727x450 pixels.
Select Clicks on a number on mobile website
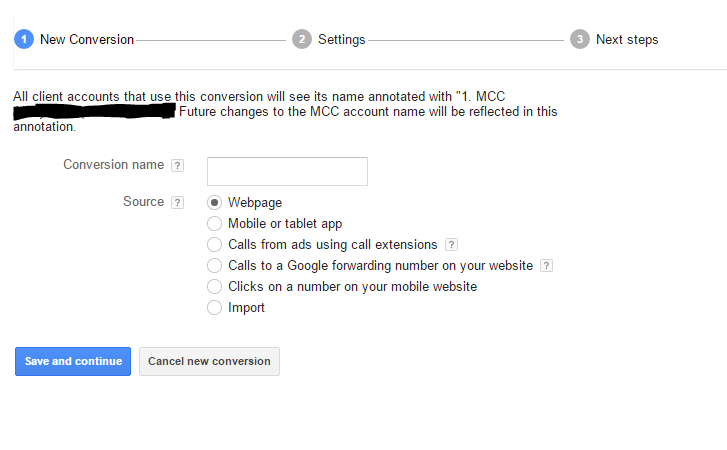click(214, 287)
